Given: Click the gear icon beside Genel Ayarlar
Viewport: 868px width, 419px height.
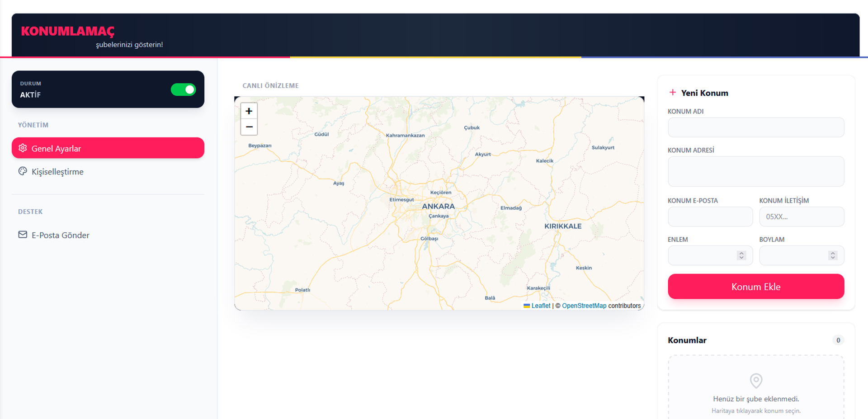Looking at the screenshot, I should (x=23, y=148).
